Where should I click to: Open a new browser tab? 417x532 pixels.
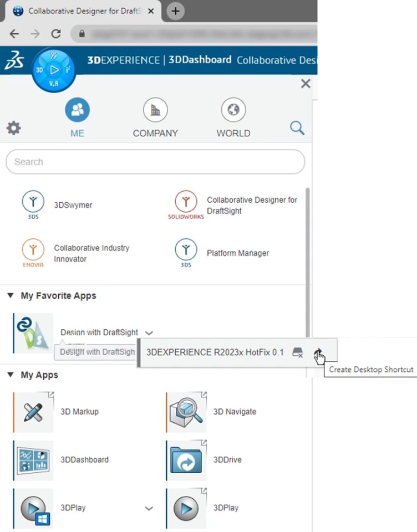point(176,11)
